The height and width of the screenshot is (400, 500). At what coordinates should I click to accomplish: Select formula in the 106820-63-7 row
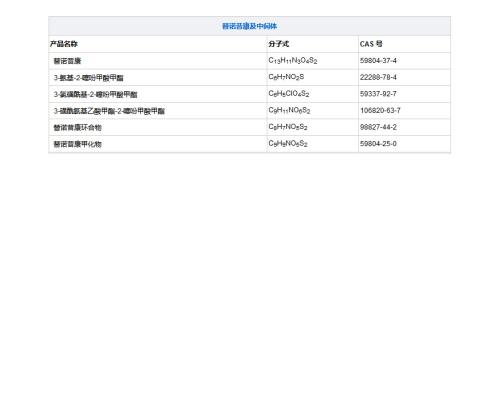click(289, 111)
